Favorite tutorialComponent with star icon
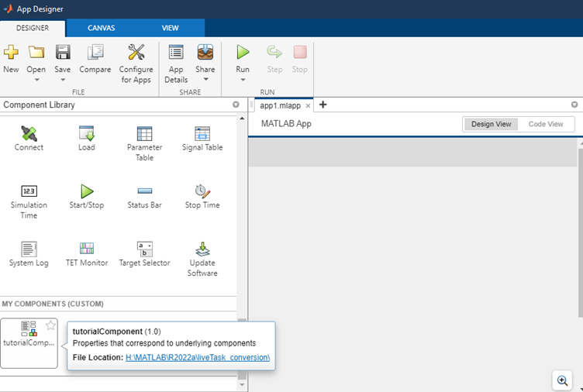583x392 pixels. (x=50, y=326)
